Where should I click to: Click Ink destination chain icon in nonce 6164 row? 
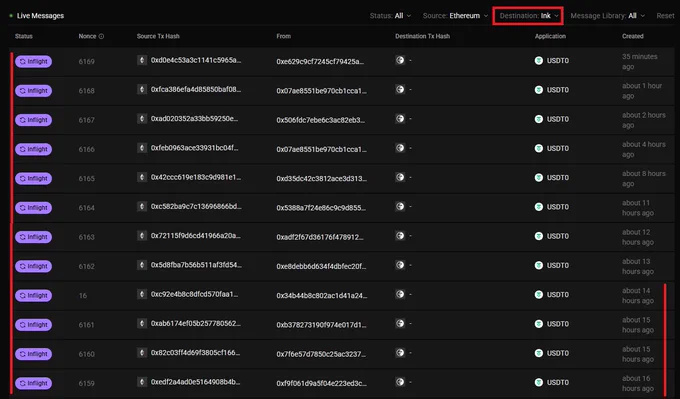[x=400, y=206]
